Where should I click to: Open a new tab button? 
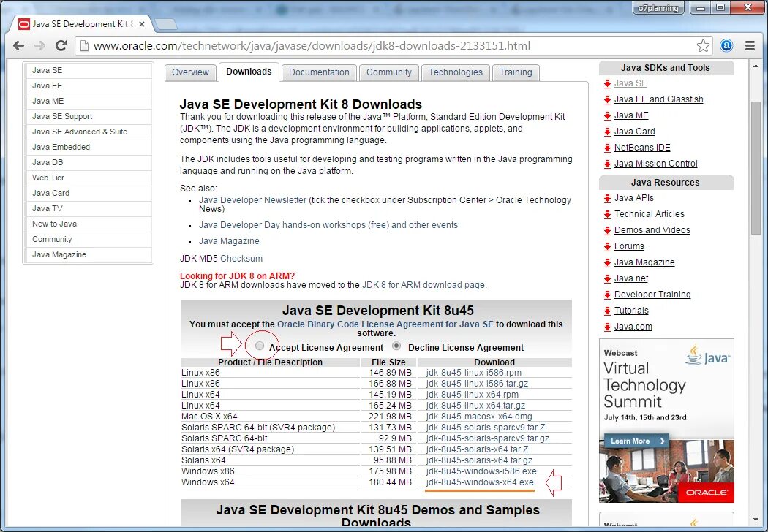point(165,24)
